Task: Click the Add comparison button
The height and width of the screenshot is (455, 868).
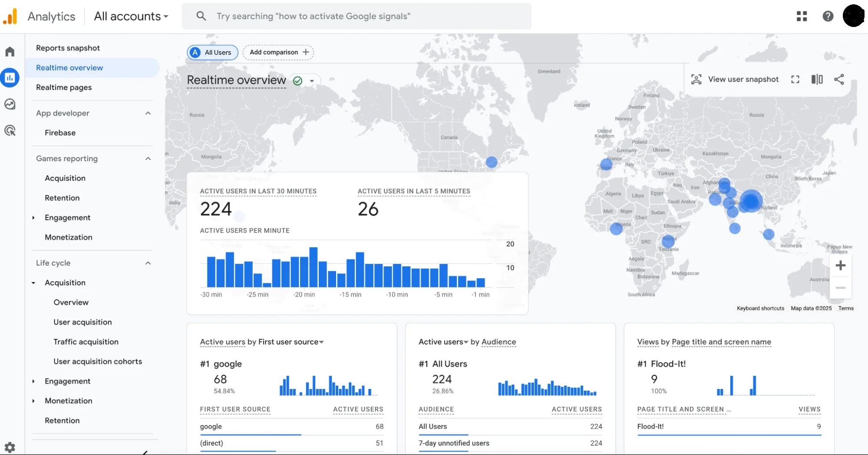Action: 278,52
